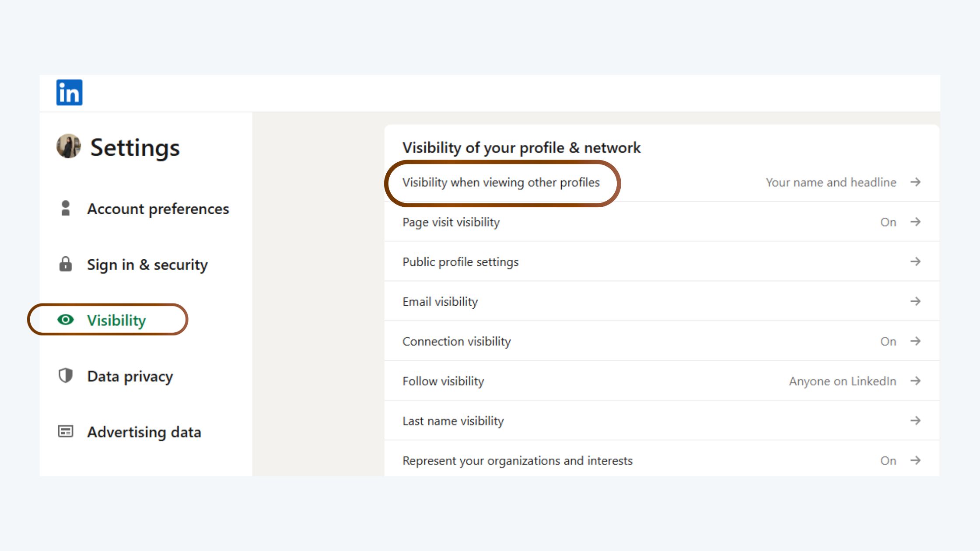
Task: Click arrow on Public profile settings row
Action: pyautogui.click(x=916, y=262)
